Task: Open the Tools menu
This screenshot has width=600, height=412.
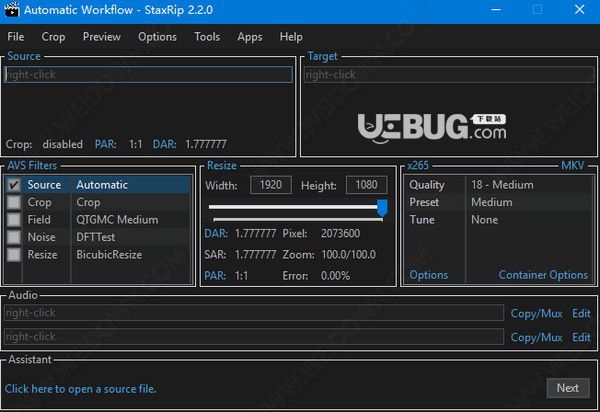Action: point(207,37)
